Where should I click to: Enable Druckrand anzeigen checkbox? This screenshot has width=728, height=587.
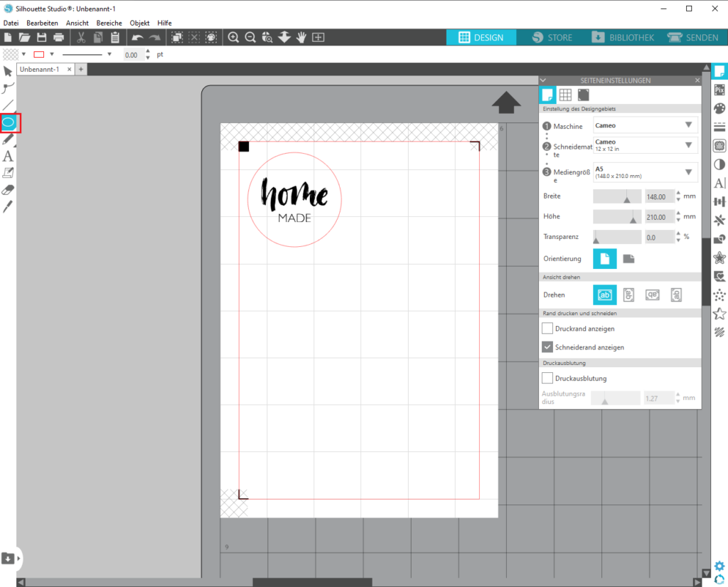click(x=547, y=329)
